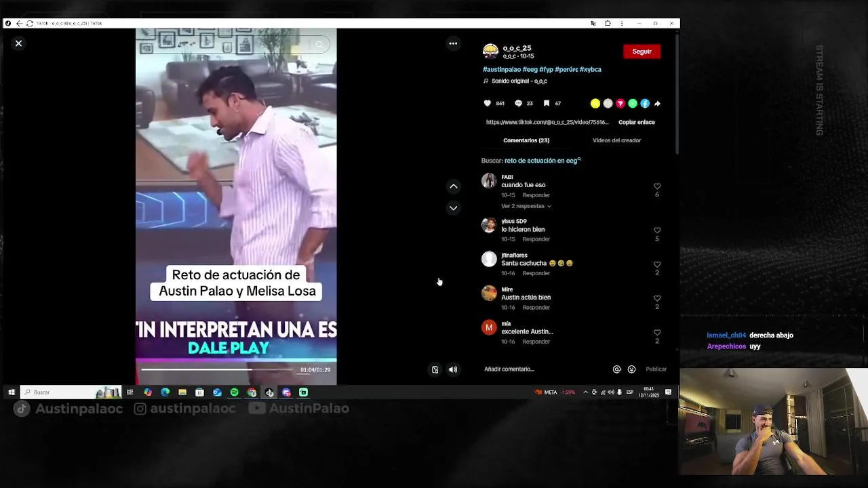Viewport: 868px width, 488px height.
Task: Go to the next video with down arrow
Action: click(x=454, y=208)
